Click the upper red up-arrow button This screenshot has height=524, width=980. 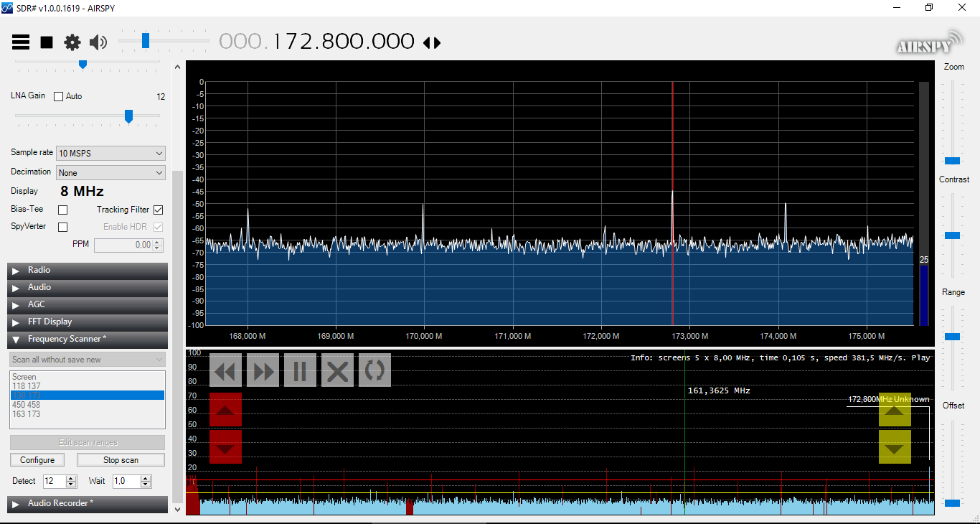(x=225, y=410)
